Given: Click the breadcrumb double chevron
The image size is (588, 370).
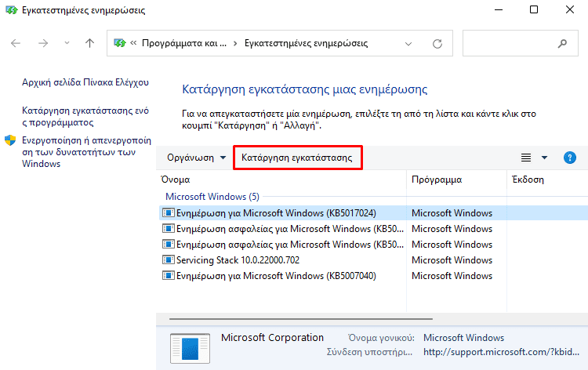Looking at the screenshot, I should 133,43.
